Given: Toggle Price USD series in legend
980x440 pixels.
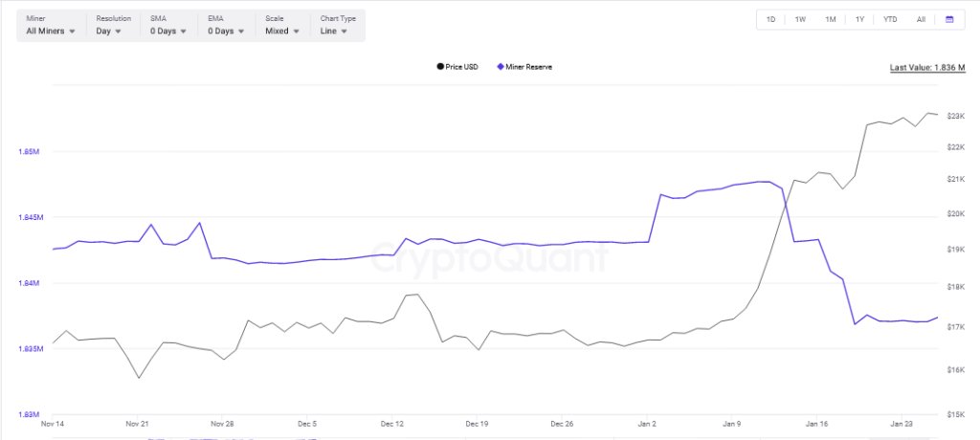Looking at the screenshot, I should pos(461,67).
